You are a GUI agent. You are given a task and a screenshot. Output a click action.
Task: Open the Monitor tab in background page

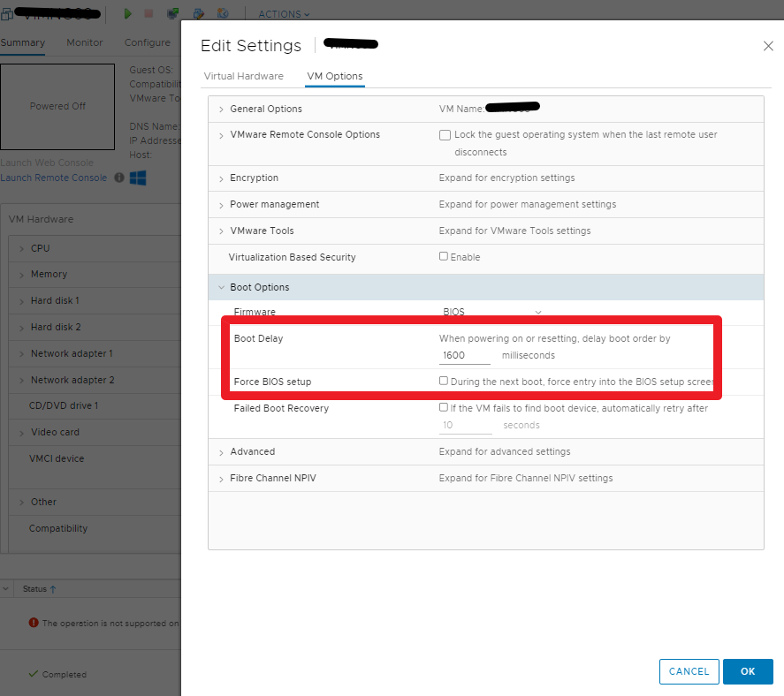point(85,42)
